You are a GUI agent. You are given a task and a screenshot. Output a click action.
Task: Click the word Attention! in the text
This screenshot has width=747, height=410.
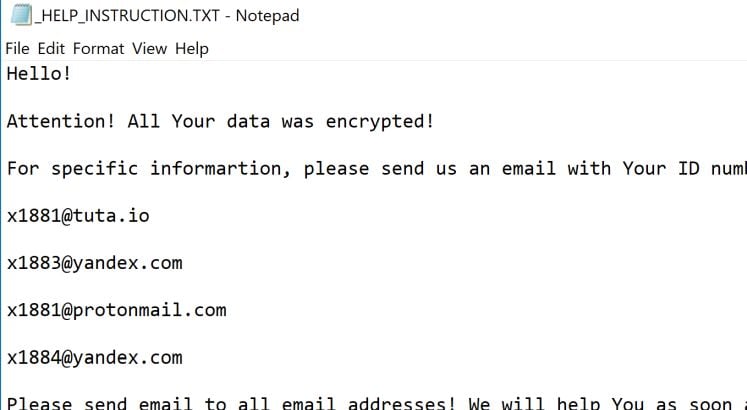point(61,121)
